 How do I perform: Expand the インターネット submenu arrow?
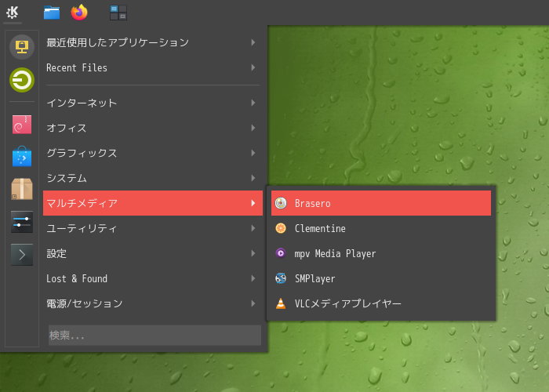click(x=253, y=103)
